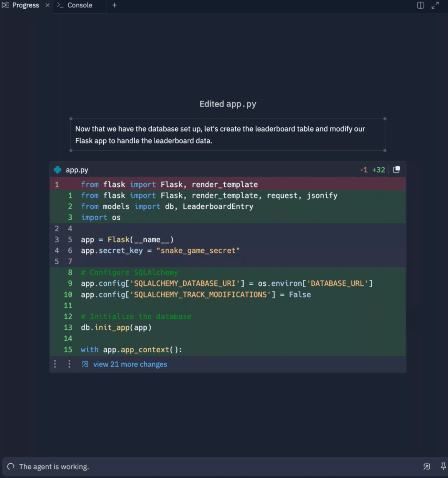Open agent status in pop-out view
Viewport: 448px width, 478px height.
426,466
